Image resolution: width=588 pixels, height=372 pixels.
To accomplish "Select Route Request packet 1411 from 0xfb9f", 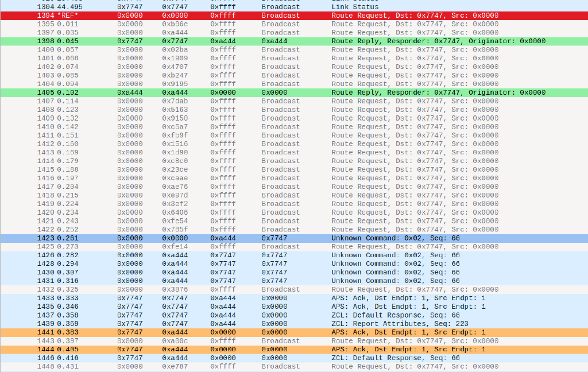I will [x=294, y=135].
